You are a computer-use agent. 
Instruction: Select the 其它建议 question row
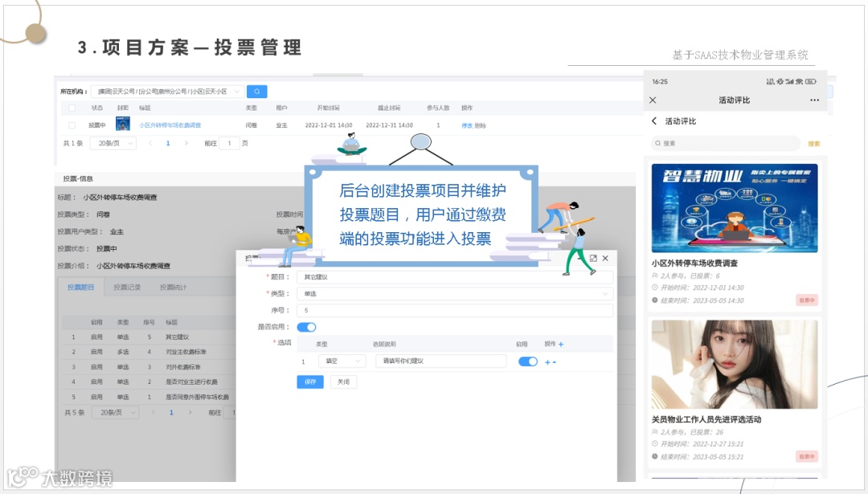(x=149, y=337)
